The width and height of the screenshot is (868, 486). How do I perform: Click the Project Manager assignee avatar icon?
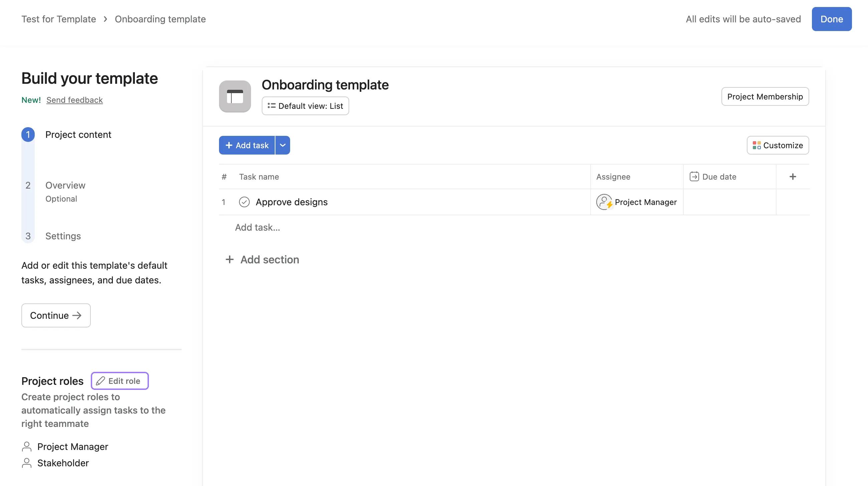(x=604, y=202)
